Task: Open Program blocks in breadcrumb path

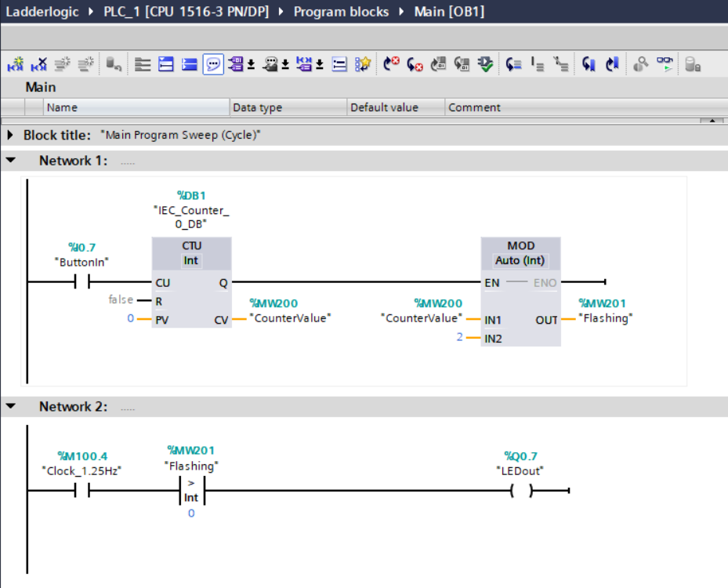Action: (x=342, y=12)
